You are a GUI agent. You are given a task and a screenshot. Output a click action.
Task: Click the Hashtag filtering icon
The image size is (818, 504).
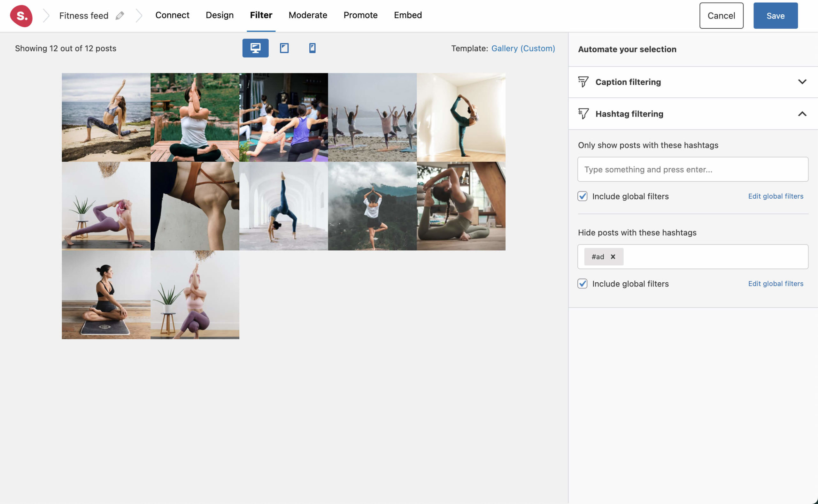[x=583, y=114]
